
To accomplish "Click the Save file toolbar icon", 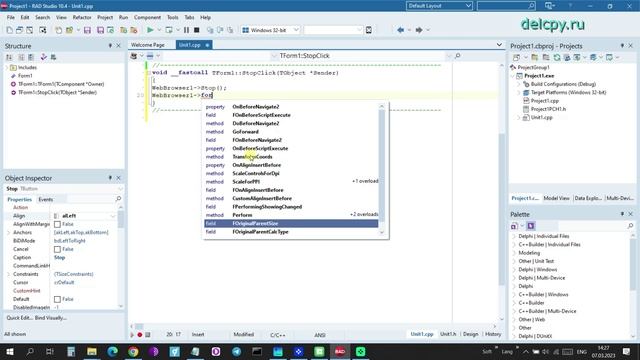I will 87,30.
